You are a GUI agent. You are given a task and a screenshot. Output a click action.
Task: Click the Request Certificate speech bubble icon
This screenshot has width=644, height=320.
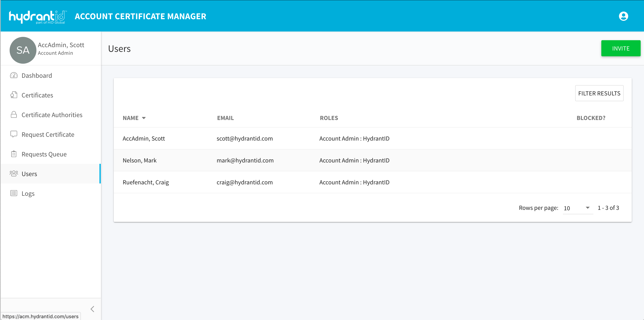pyautogui.click(x=14, y=134)
